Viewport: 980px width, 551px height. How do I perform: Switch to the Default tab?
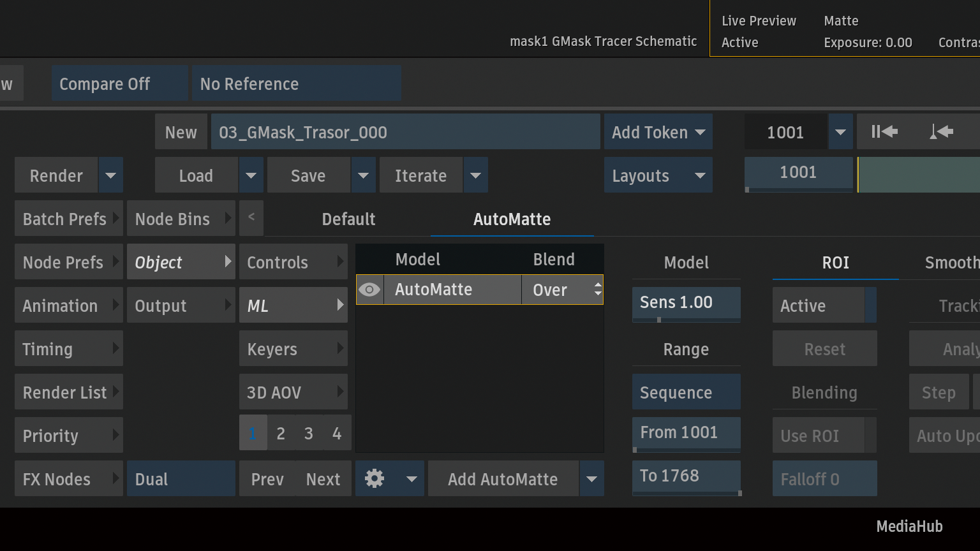point(348,219)
